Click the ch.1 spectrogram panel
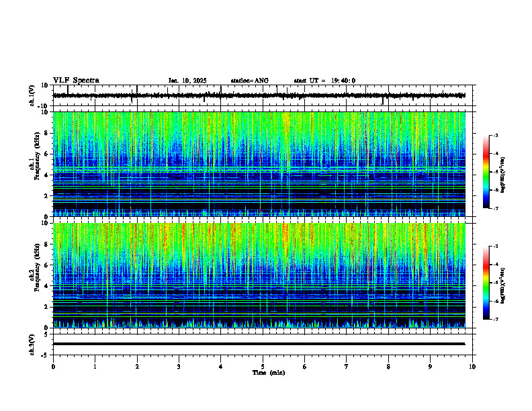The width and height of the screenshot is (532, 411). point(259,164)
